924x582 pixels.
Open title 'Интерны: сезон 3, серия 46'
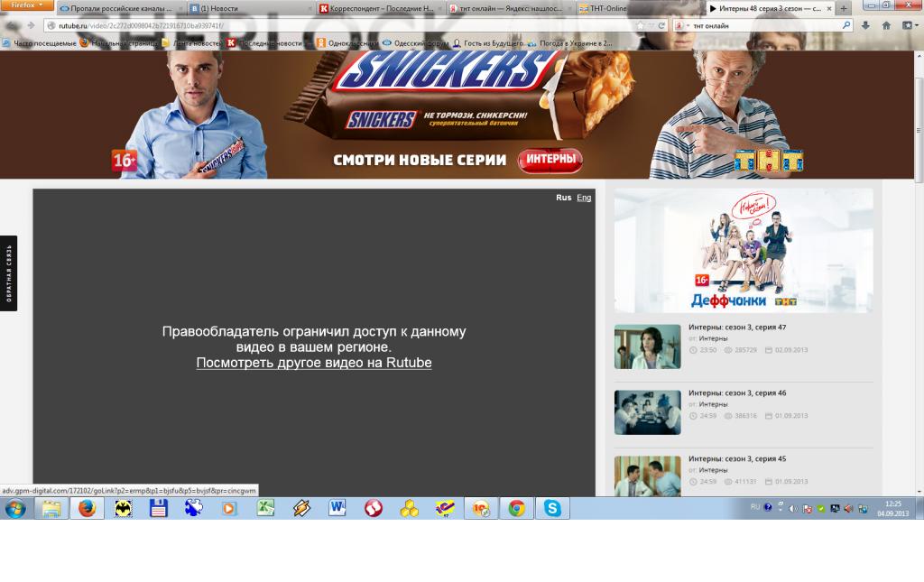[737, 393]
